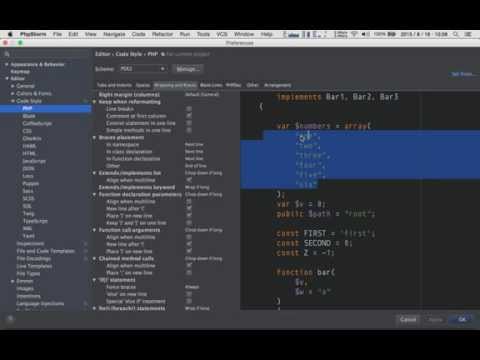
Task: Collapse the Function declaration parameters group
Action: pyautogui.click(x=94, y=194)
